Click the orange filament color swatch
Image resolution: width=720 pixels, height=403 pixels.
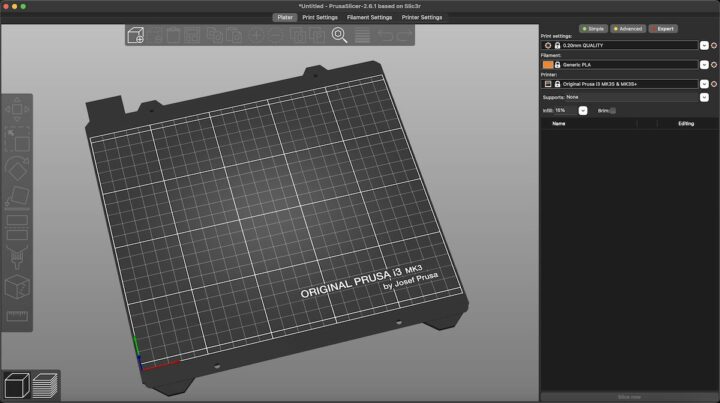[547, 64]
